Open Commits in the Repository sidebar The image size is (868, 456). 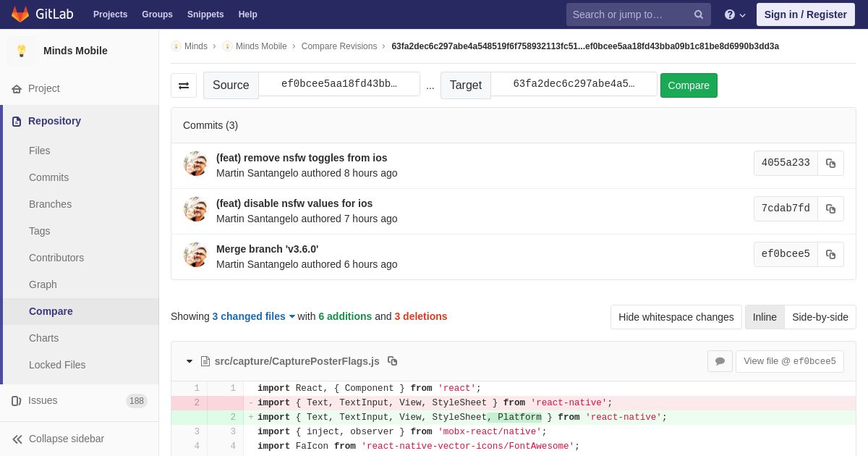click(x=48, y=177)
